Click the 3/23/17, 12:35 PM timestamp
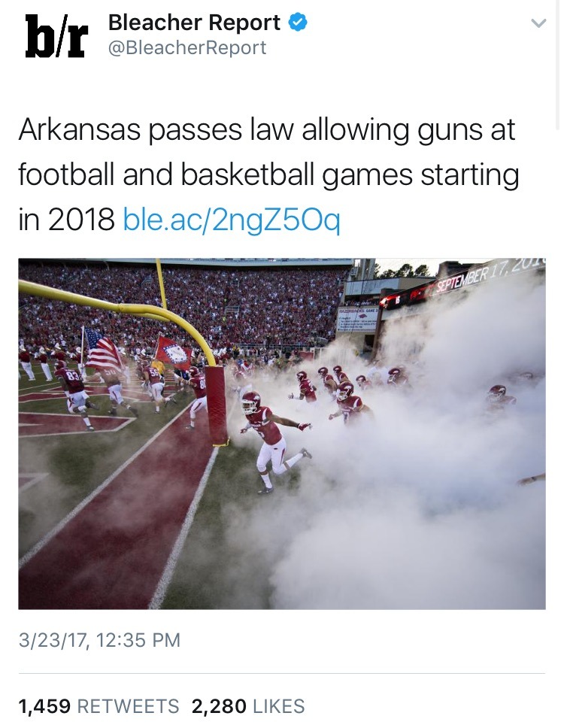The image size is (564, 728). 99,640
